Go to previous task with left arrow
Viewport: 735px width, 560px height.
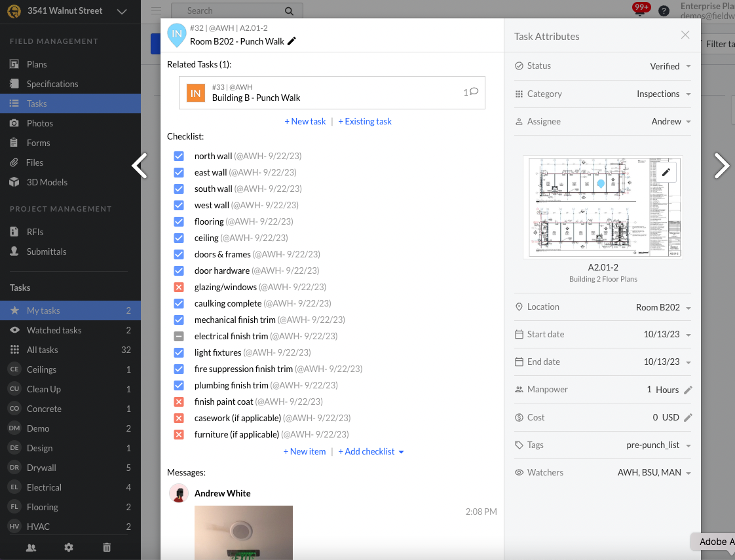click(x=140, y=166)
